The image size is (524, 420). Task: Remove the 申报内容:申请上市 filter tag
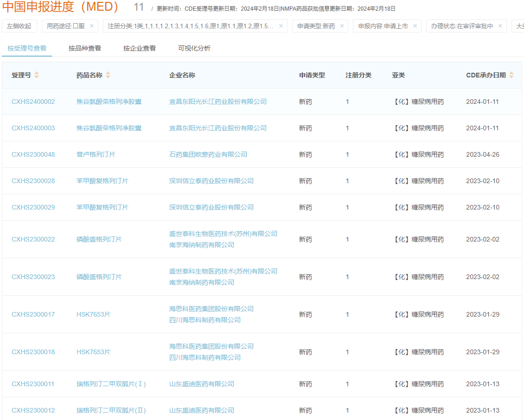tap(415, 25)
